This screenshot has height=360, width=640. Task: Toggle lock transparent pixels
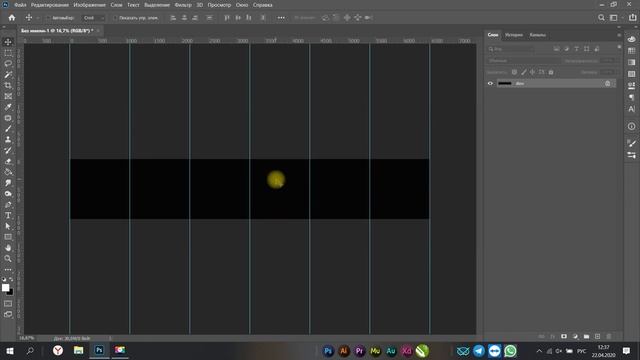coord(514,72)
